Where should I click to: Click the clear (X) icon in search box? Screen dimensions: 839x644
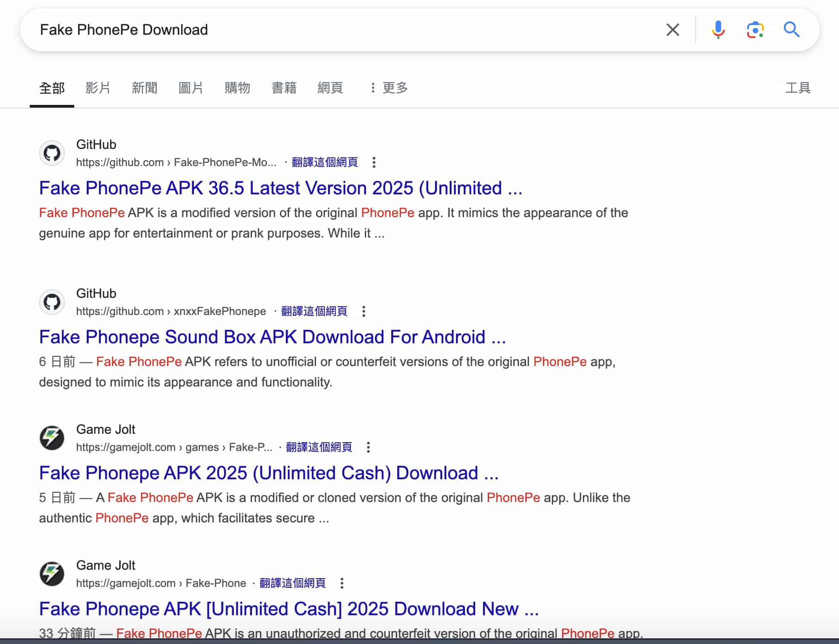(x=672, y=29)
